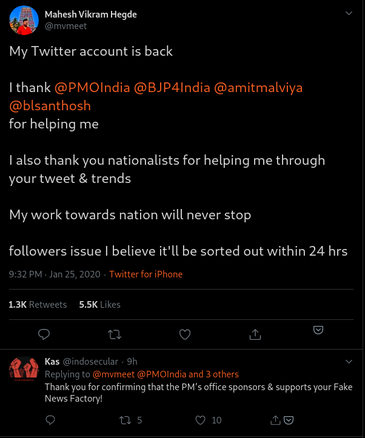Like Kas's reply showing 10 likes
Viewport: 365px width, 438px height.
tap(208, 420)
